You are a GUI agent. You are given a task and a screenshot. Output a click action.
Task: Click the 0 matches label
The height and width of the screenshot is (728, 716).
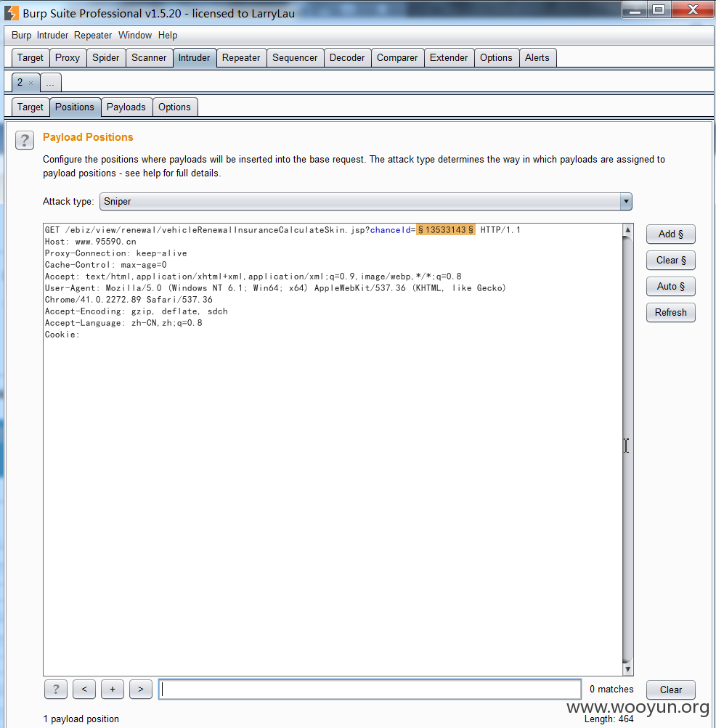pyautogui.click(x=611, y=689)
